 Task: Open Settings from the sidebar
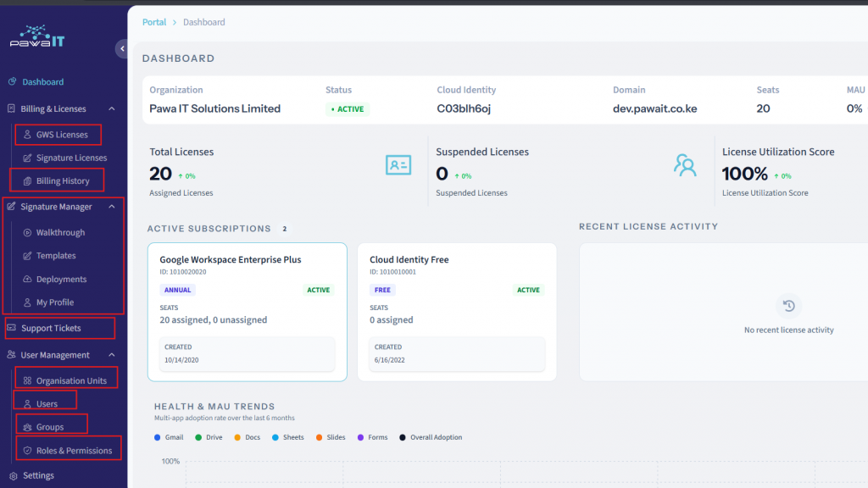tap(38, 475)
